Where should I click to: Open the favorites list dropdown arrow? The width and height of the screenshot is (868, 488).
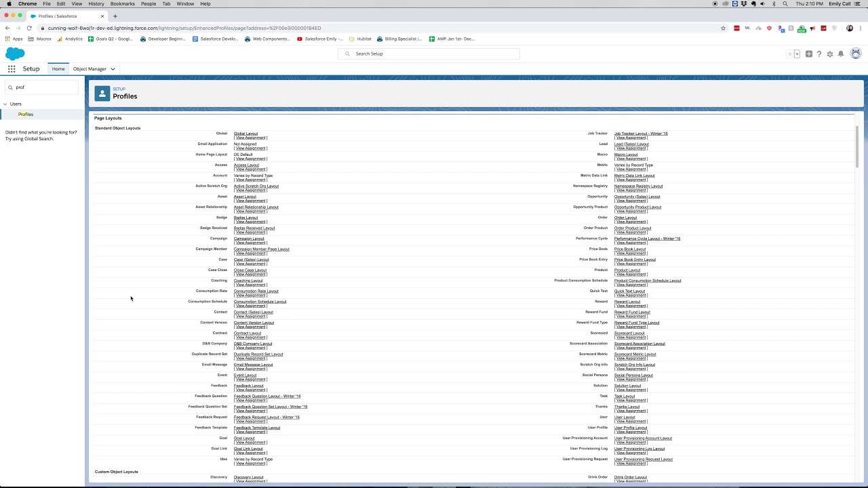(x=797, y=54)
